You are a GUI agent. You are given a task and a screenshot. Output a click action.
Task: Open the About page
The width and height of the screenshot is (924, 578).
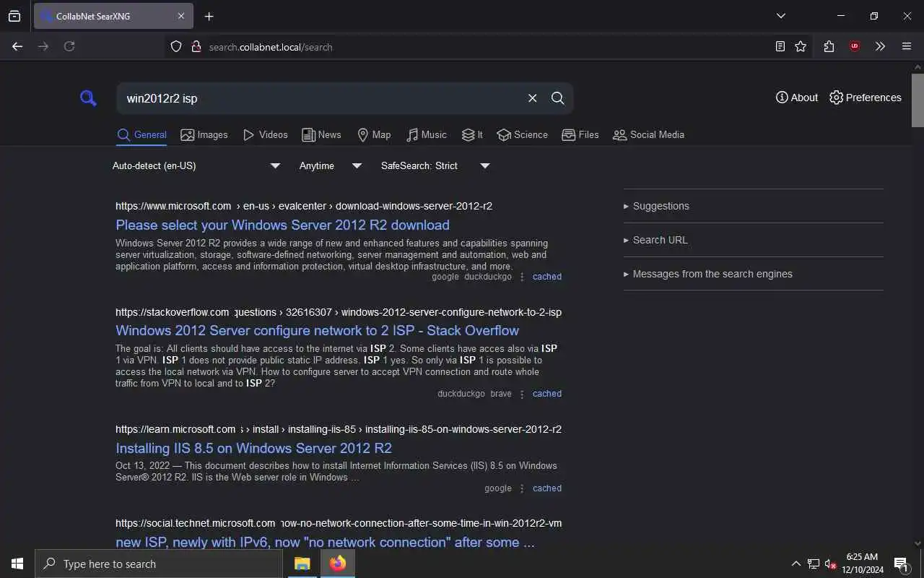(797, 98)
